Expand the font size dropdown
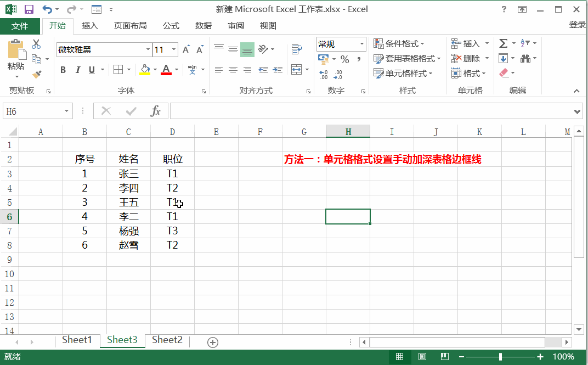Screen dimensions: 588x365 coord(174,50)
